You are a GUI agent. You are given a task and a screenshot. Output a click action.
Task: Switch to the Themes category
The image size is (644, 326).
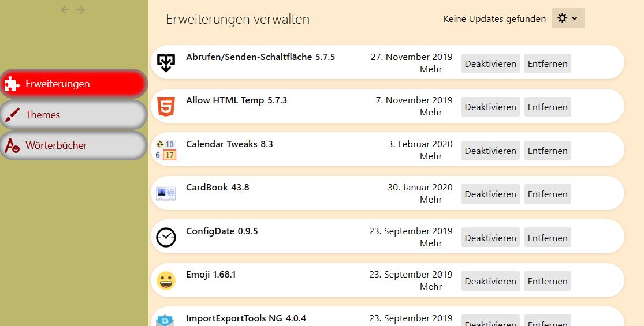click(x=73, y=115)
